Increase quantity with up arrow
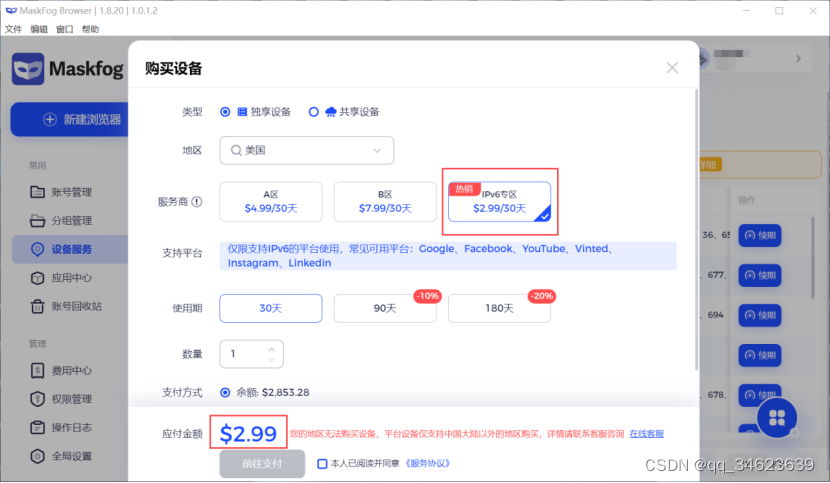This screenshot has width=830, height=483. click(x=272, y=350)
